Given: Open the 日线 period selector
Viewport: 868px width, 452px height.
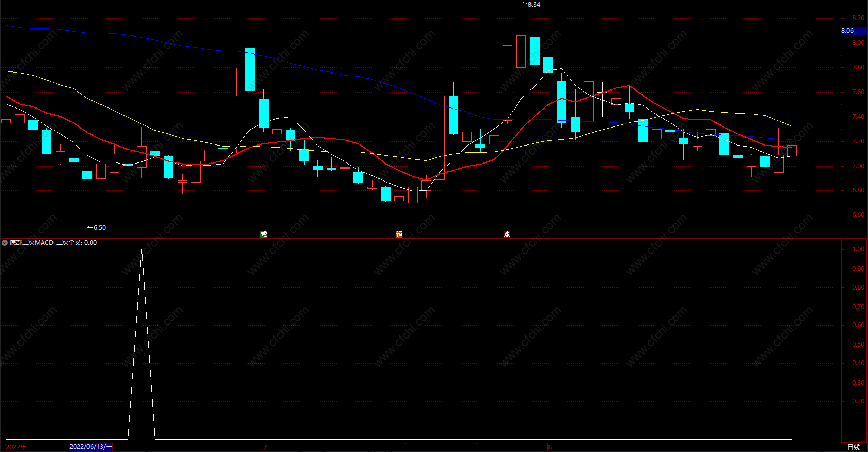Looking at the screenshot, I should (x=854, y=447).
